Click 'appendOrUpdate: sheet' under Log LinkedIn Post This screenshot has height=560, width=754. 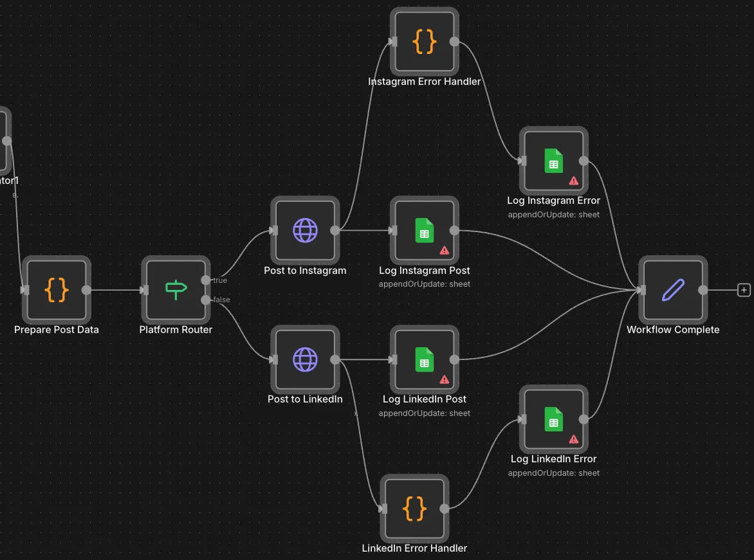point(424,413)
